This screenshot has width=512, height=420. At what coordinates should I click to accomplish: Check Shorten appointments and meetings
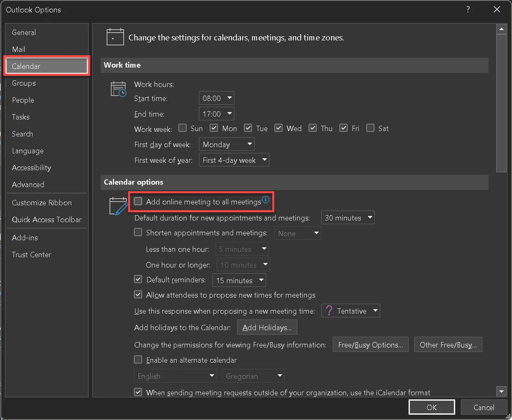tap(138, 232)
